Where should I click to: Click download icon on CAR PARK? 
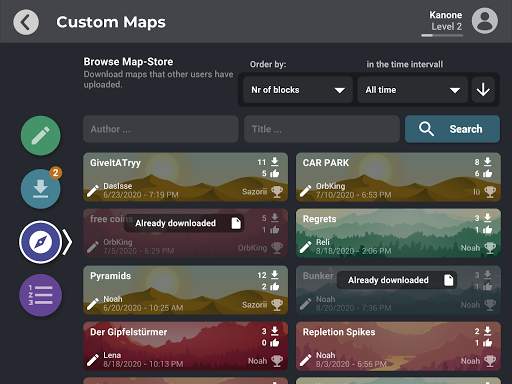pyautogui.click(x=487, y=162)
